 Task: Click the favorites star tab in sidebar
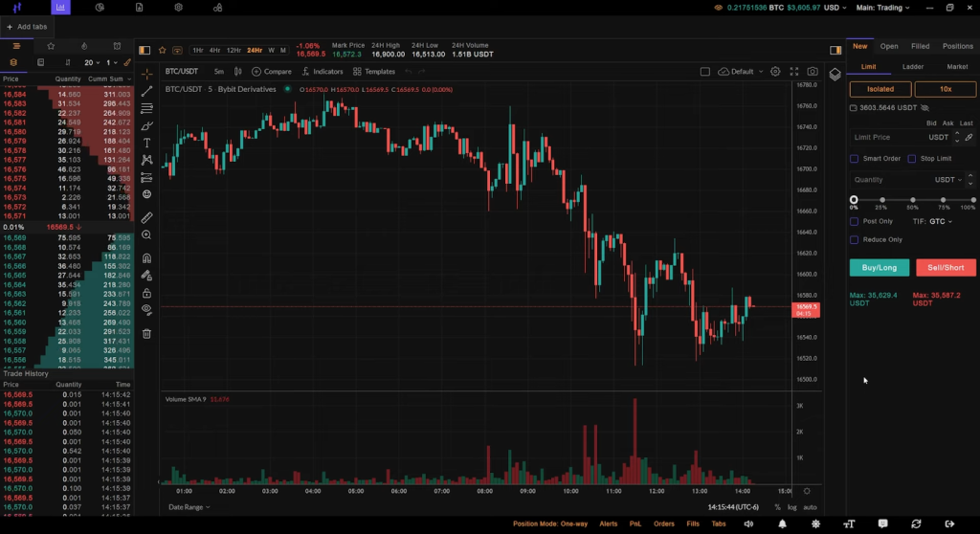tap(51, 46)
